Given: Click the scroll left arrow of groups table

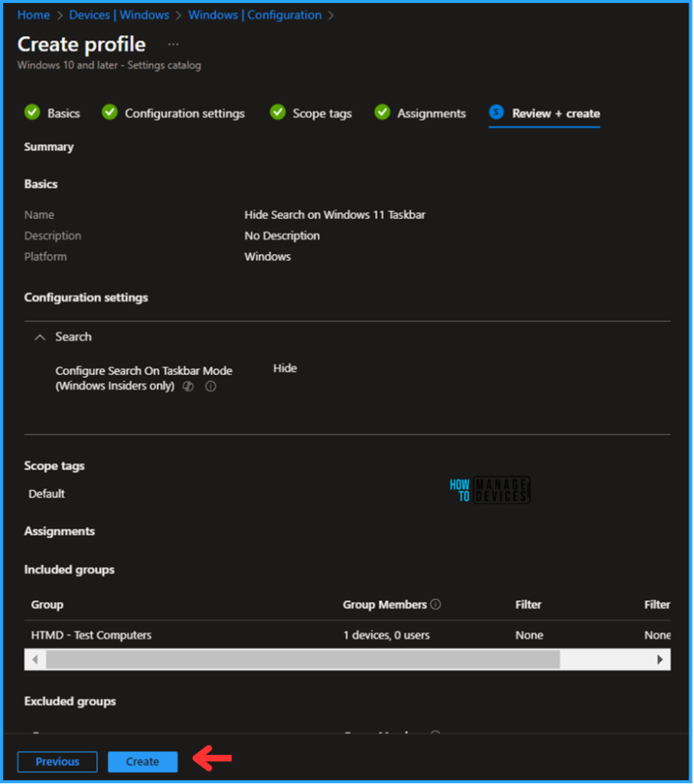Looking at the screenshot, I should (x=35, y=659).
